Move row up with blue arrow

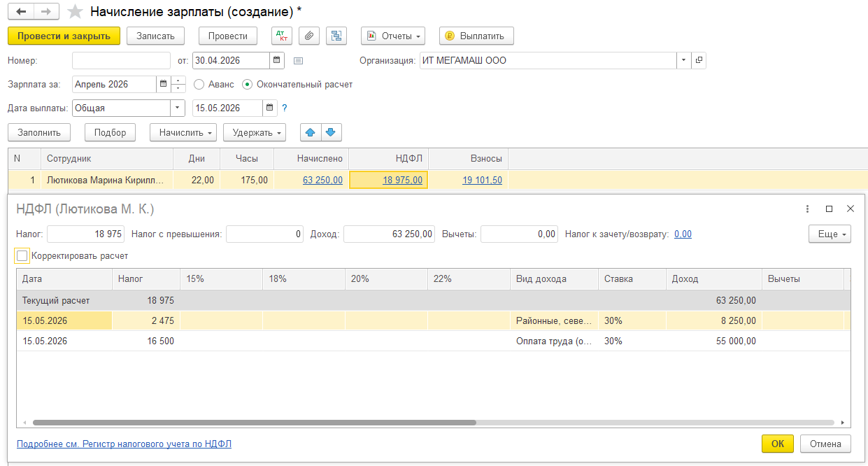click(x=311, y=132)
